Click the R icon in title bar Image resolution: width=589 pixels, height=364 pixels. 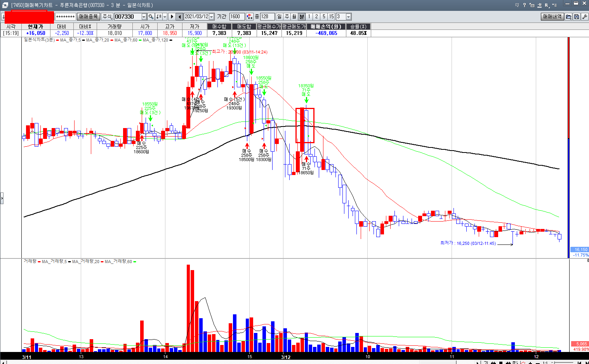coord(547,5)
